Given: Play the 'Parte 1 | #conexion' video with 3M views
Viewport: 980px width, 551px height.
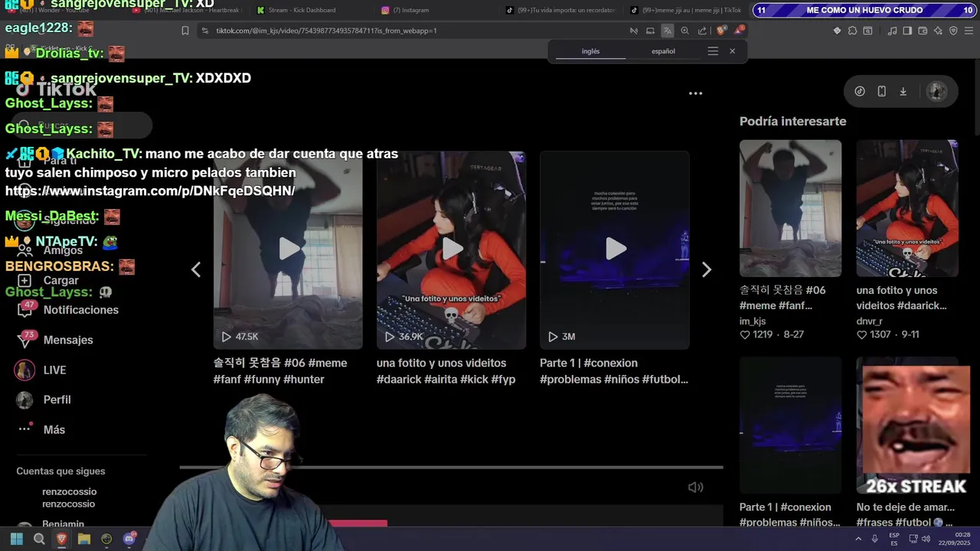Looking at the screenshot, I should pyautogui.click(x=615, y=249).
